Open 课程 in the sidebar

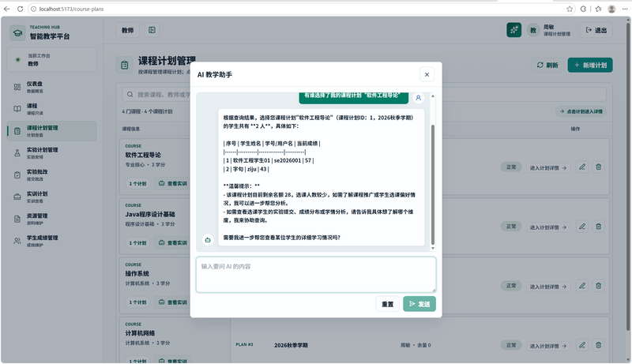click(x=51, y=109)
